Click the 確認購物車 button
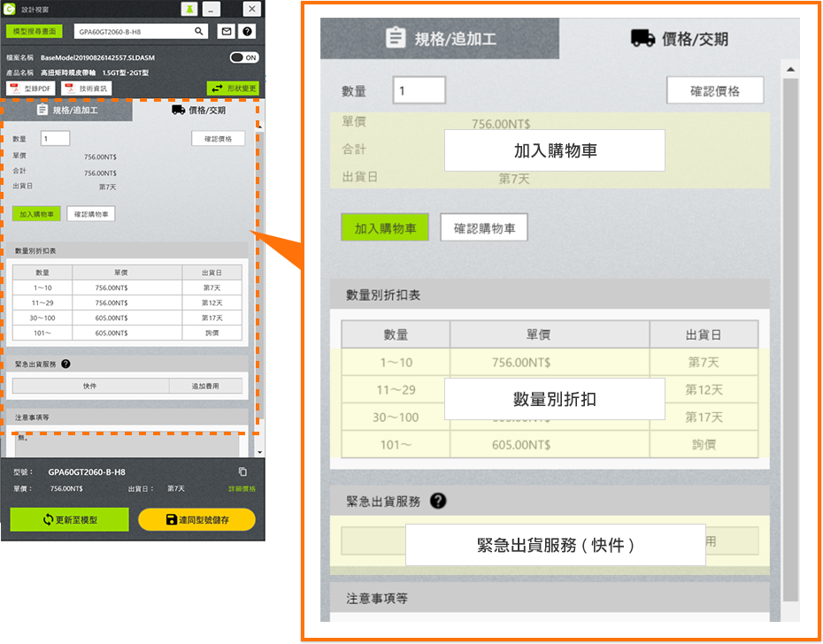Viewport: 823px width, 644px height. [x=484, y=226]
